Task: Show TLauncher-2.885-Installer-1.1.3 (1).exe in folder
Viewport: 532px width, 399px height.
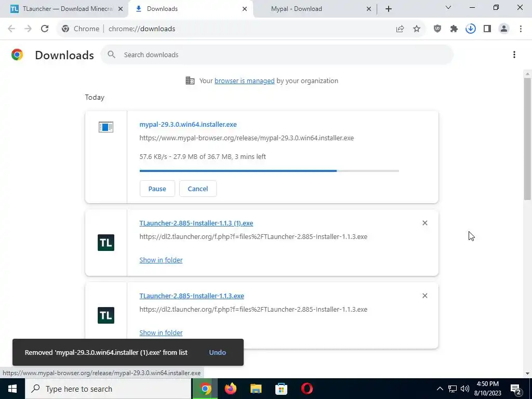Action: click(x=161, y=260)
